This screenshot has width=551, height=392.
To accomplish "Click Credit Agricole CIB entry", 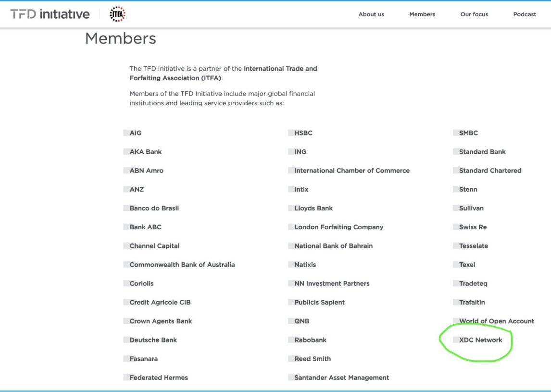I will [x=160, y=302].
